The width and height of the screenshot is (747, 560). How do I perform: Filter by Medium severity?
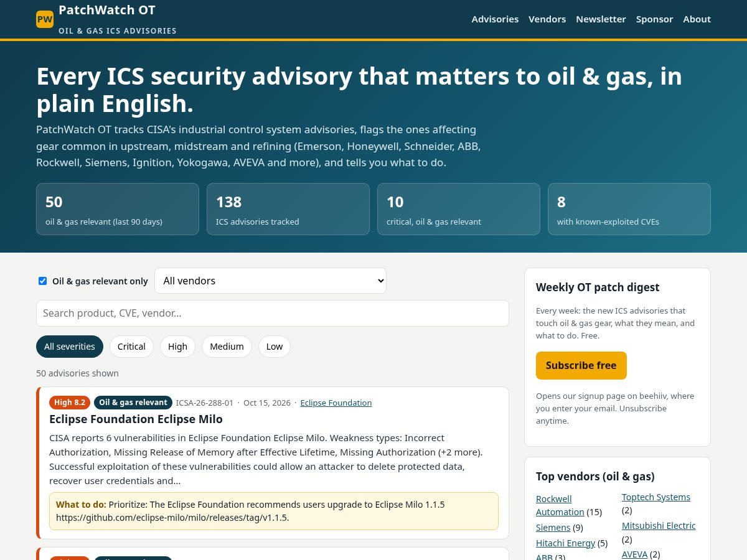[227, 347]
